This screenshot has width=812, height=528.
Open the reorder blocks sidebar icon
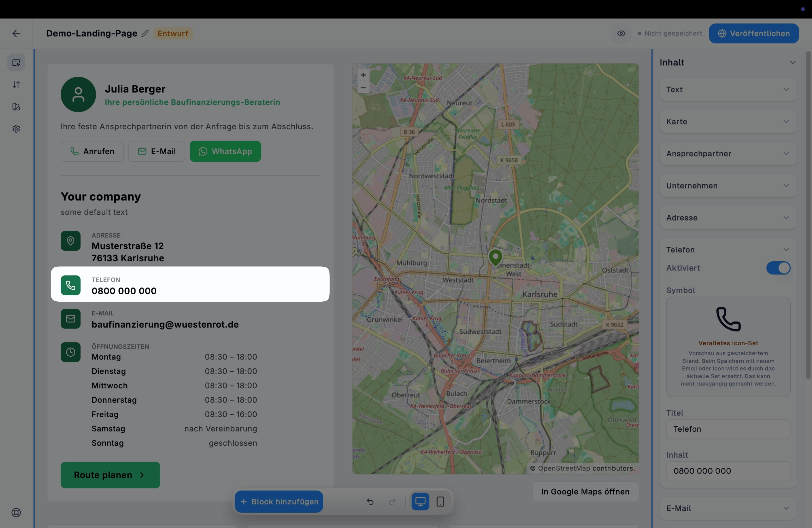(x=16, y=85)
